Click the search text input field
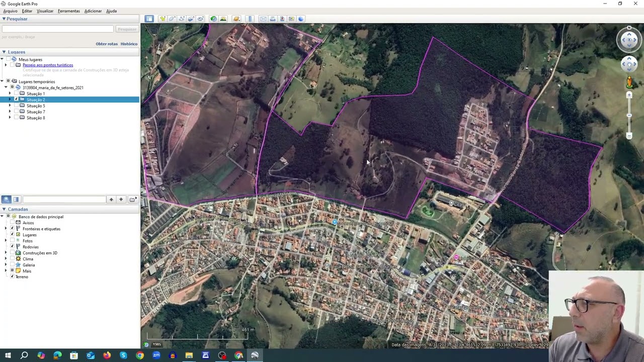 point(58,29)
